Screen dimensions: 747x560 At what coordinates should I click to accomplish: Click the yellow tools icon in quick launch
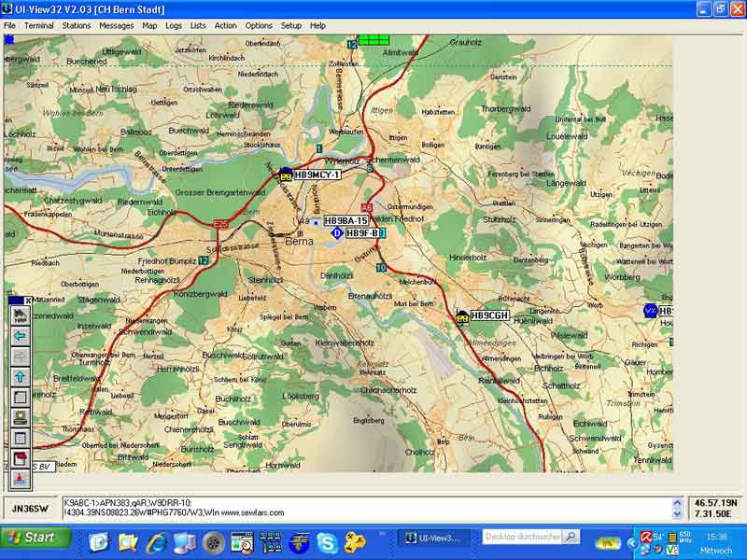[x=356, y=542]
